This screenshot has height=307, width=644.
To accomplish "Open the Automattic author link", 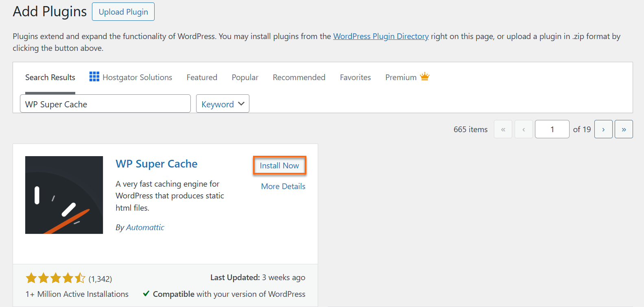I will point(145,227).
